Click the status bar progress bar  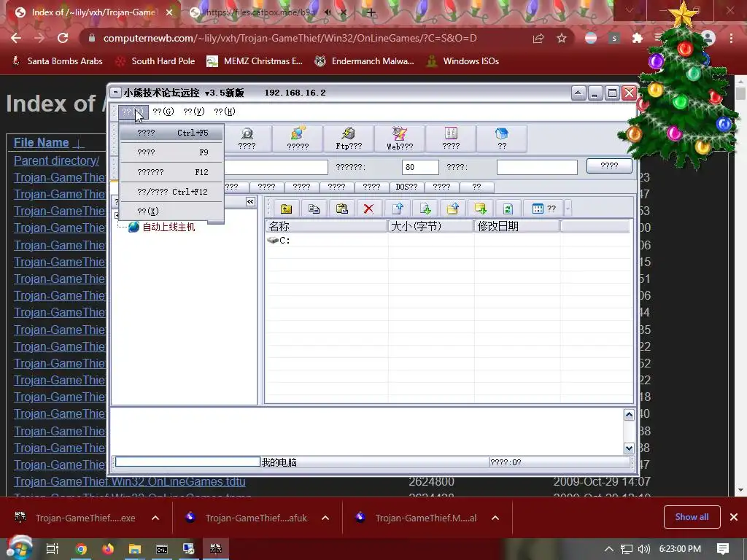187,462
